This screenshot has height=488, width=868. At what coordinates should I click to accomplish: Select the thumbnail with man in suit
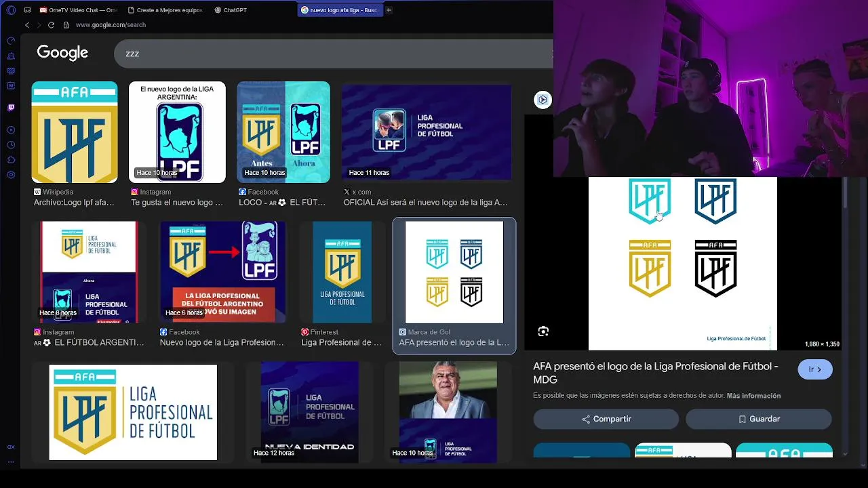(448, 412)
